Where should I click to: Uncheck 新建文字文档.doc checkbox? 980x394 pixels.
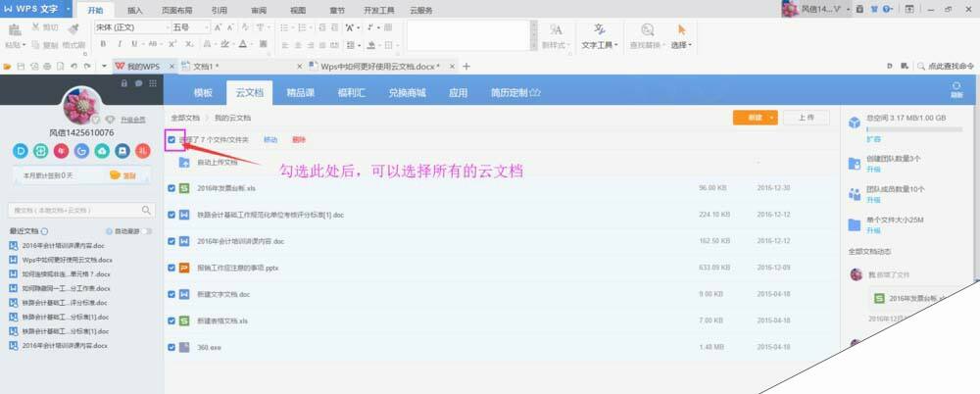[171, 294]
